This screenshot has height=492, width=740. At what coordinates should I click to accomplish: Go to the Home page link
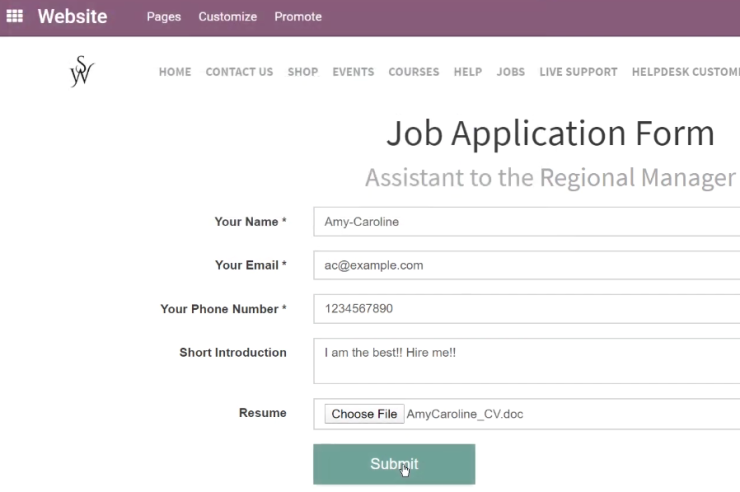coord(175,72)
